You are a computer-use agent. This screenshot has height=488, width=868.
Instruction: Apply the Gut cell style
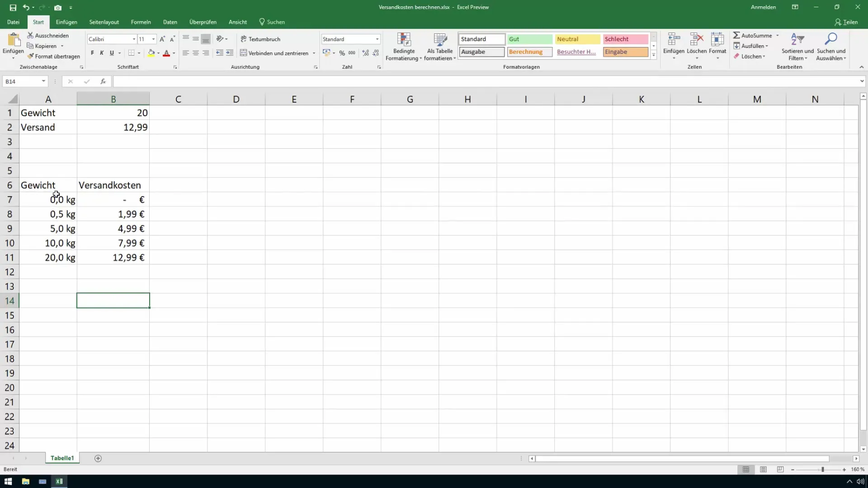pos(529,39)
